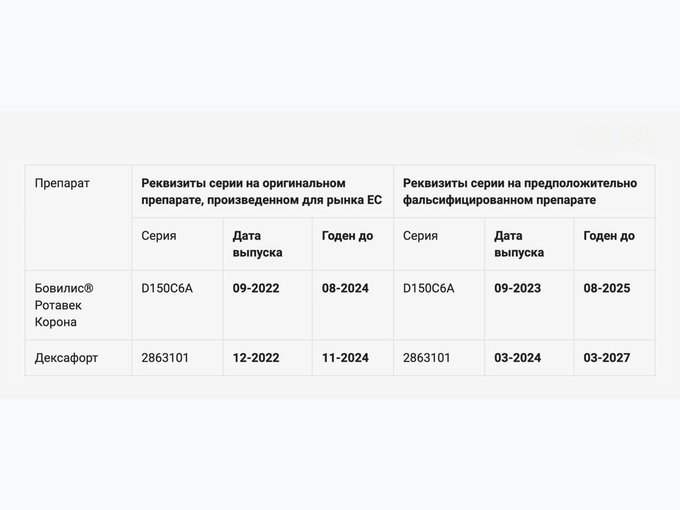Viewport: 680px width, 510px height.
Task: Click the фальсифицированном препарате header cell
Action: click(524, 191)
